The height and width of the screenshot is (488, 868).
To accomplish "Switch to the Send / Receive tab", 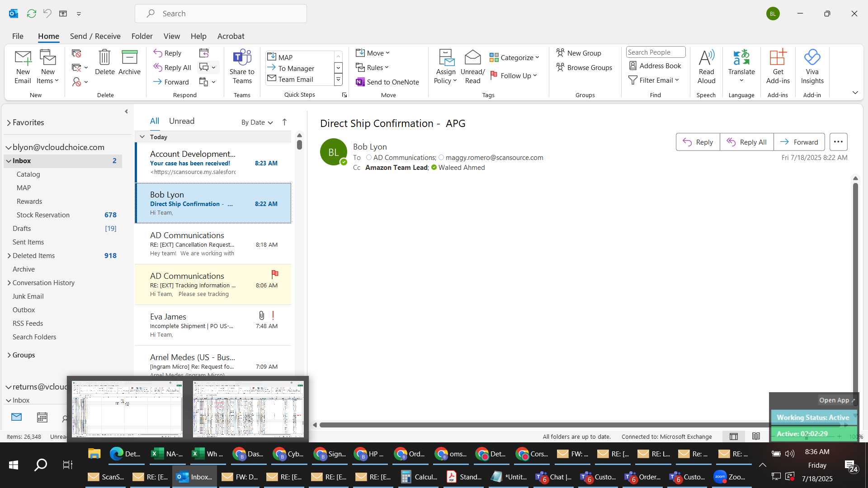I will point(95,36).
